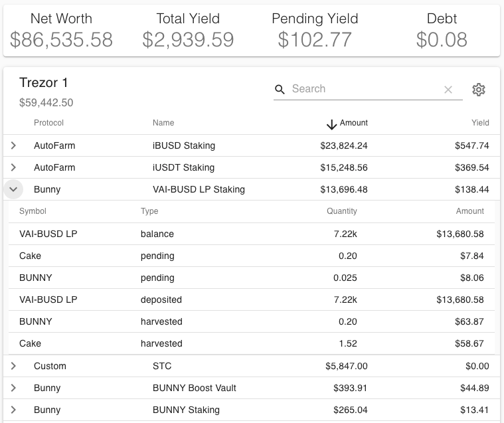
Task: Click the $8.06 pending BUNNY amount
Action: coord(472,278)
